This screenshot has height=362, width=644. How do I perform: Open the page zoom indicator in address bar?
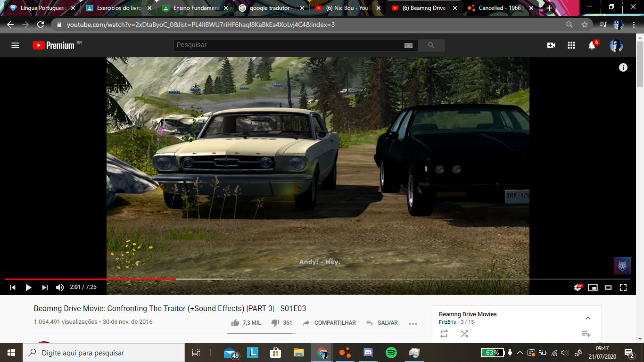tap(570, 25)
